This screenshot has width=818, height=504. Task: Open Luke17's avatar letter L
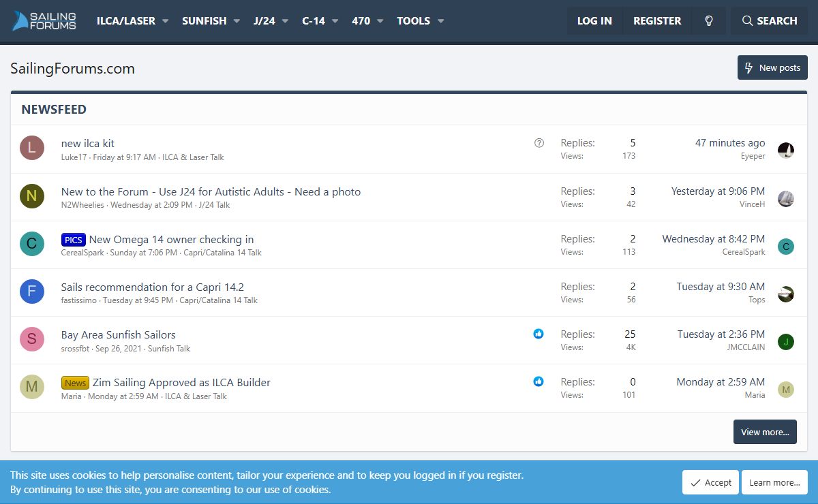click(x=32, y=148)
